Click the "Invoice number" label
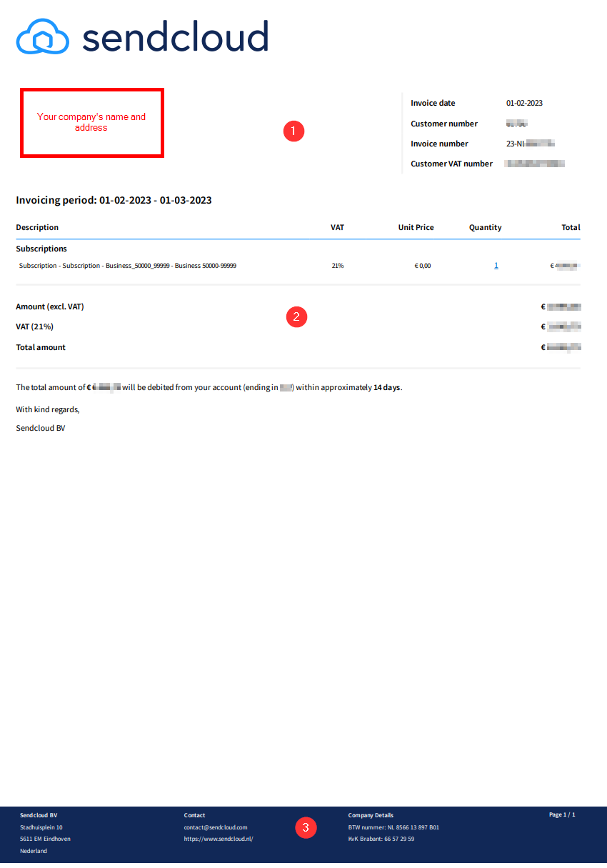 pos(439,144)
